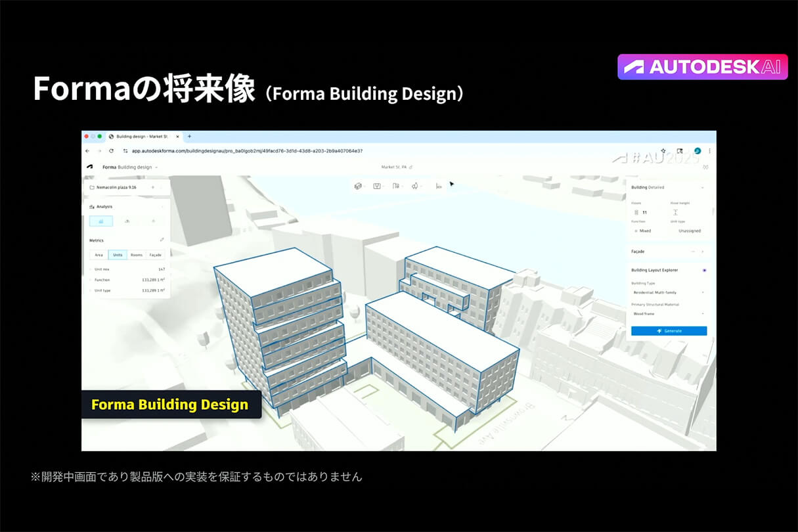
Task: Click the blue Generate button
Action: pyautogui.click(x=669, y=331)
